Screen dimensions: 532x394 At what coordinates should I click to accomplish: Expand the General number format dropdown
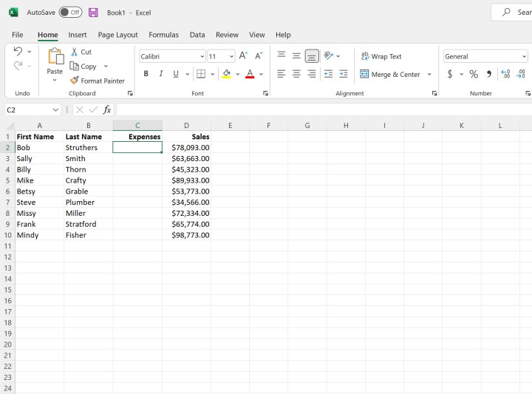524,57
